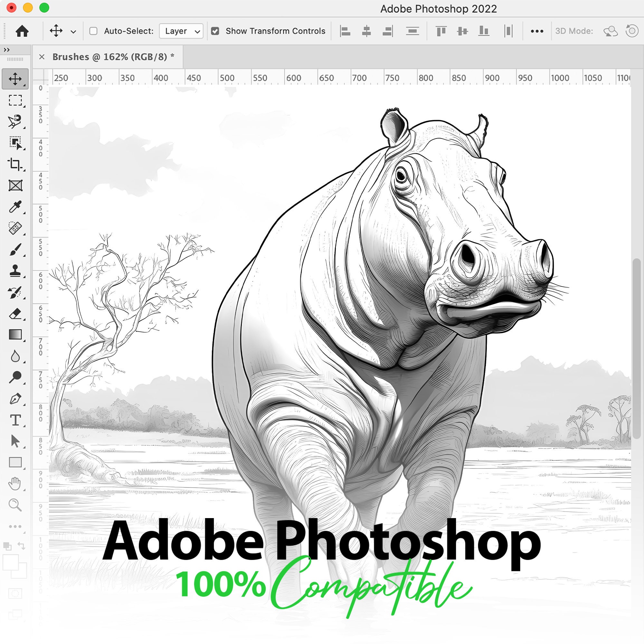The width and height of the screenshot is (644, 644).
Task: Click the foreground color swatch
Action: (10, 563)
